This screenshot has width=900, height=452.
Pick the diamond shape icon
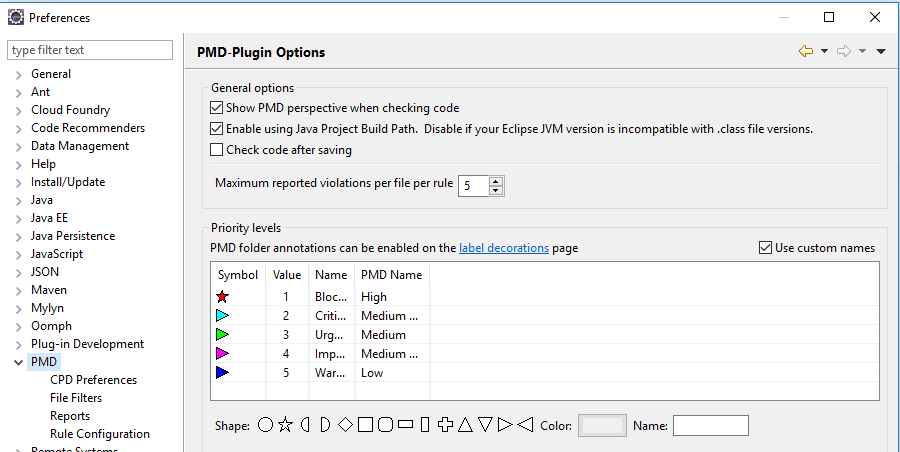click(345, 425)
